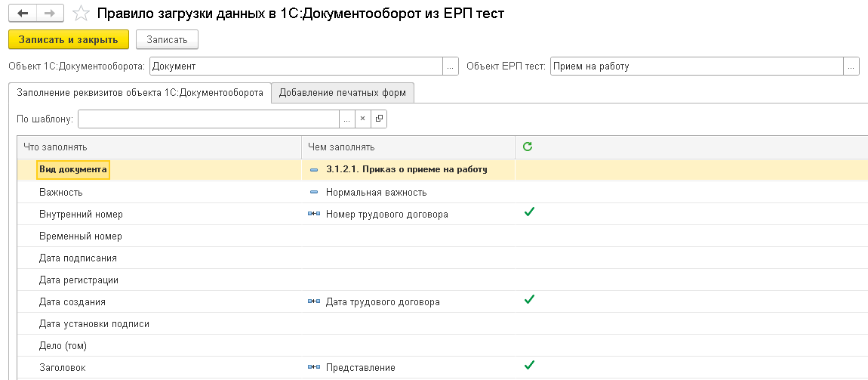Image resolution: width=868 pixels, height=380 pixels.
Task: Click the green refresh column header icon
Action: (527, 147)
